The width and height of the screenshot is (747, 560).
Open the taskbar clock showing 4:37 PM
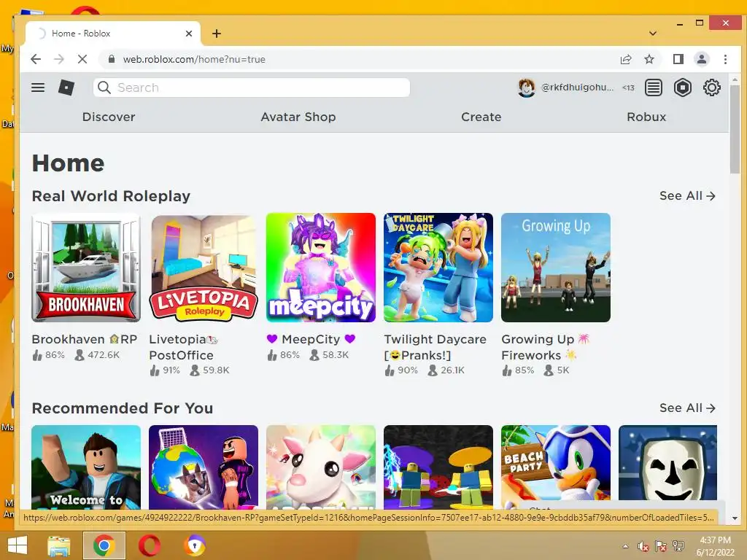tap(716, 546)
